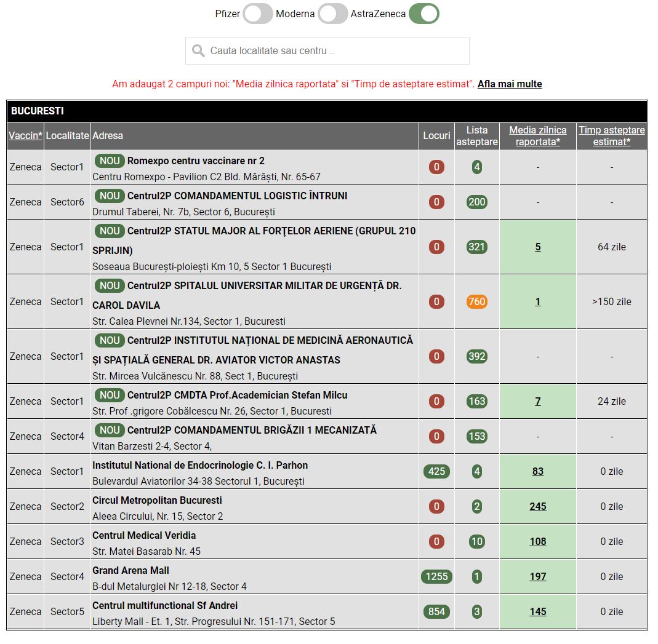Open daily average link 197
This screenshot has width=658, height=644.
[537, 576]
